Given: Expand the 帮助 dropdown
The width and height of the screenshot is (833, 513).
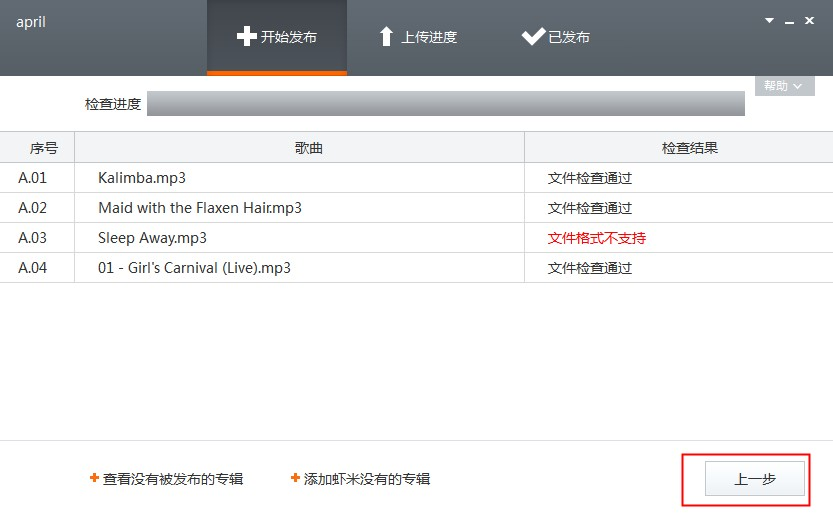Looking at the screenshot, I should click(x=785, y=86).
